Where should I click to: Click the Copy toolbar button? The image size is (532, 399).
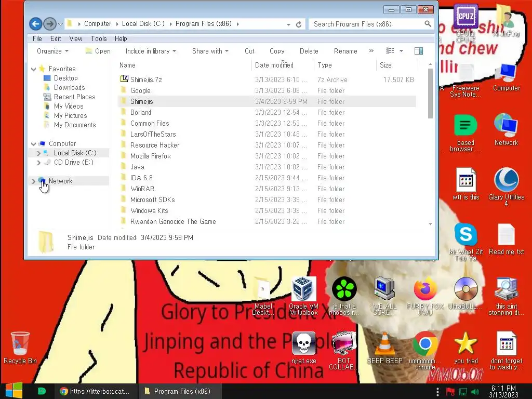pyautogui.click(x=277, y=51)
